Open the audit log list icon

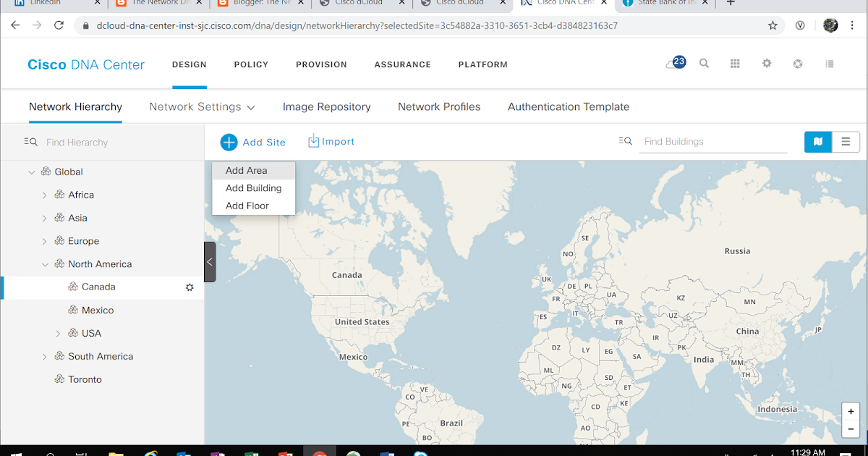click(829, 64)
